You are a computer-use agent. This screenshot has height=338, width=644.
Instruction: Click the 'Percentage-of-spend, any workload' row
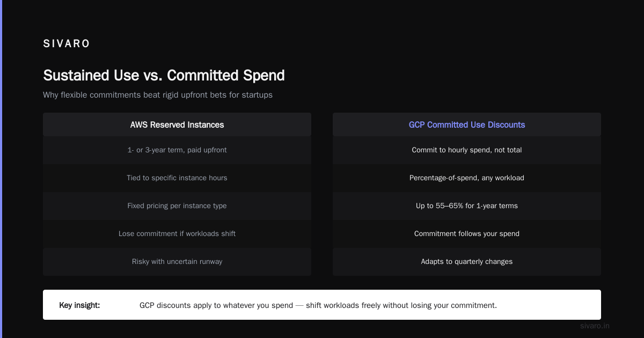pyautogui.click(x=467, y=178)
